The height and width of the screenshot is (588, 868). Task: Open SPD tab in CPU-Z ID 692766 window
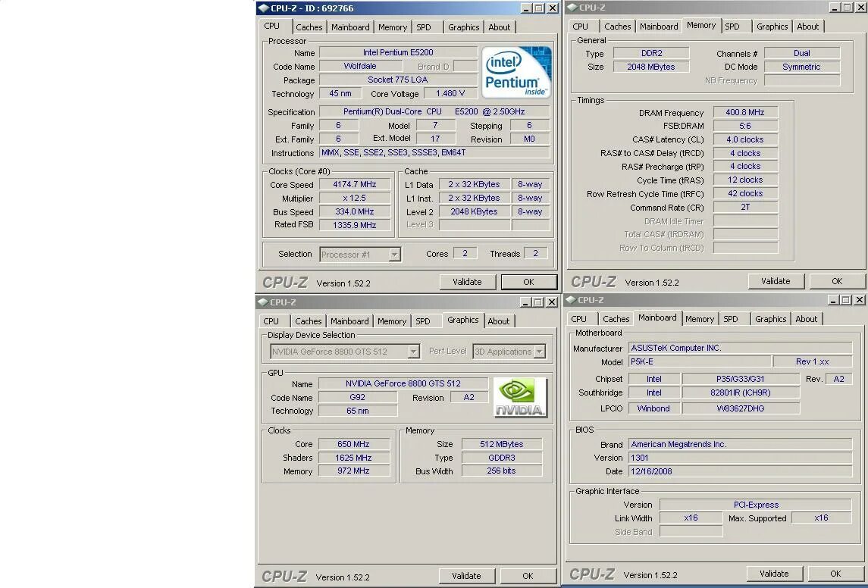pyautogui.click(x=424, y=27)
